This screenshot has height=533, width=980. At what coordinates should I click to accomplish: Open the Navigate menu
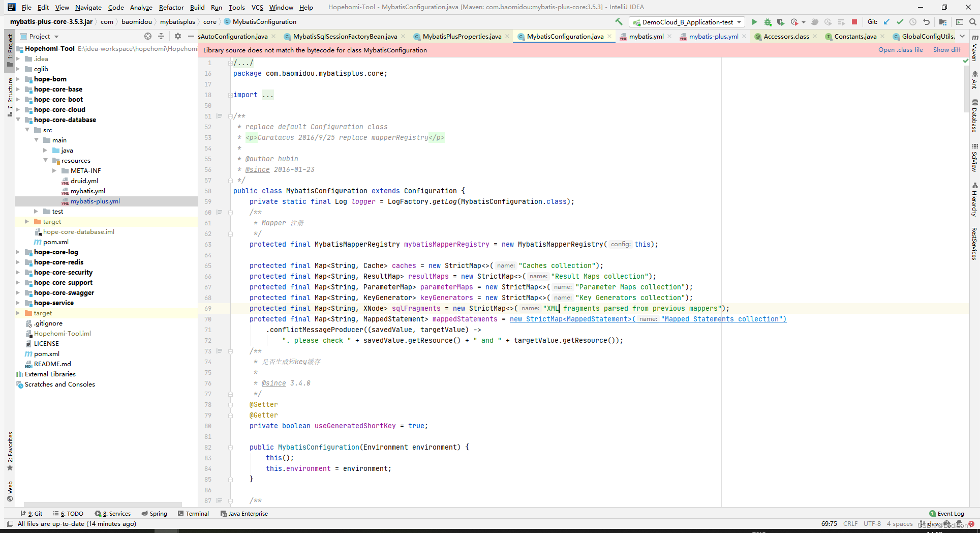[x=88, y=7]
